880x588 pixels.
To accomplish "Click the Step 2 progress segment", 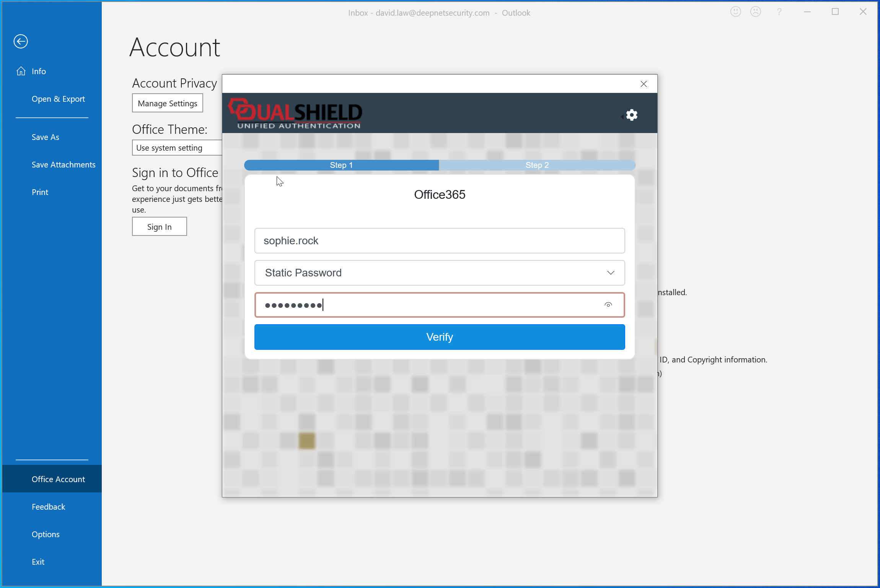I will [537, 165].
